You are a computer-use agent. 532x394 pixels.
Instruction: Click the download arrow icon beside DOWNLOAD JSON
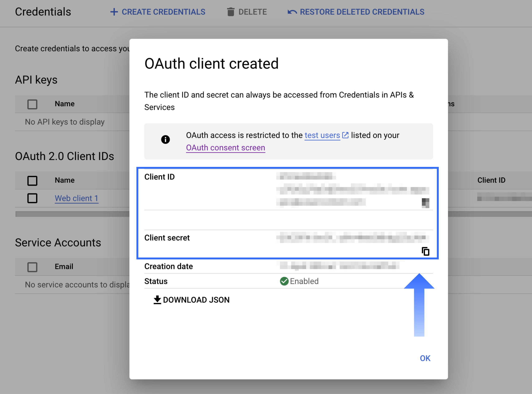(157, 300)
